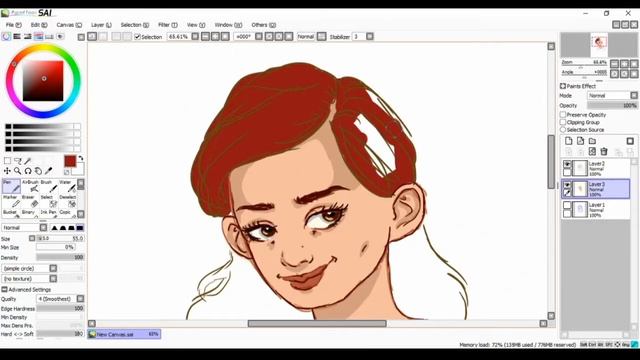The image size is (640, 360).
Task: Create a new normal layer
Action: coord(569,141)
